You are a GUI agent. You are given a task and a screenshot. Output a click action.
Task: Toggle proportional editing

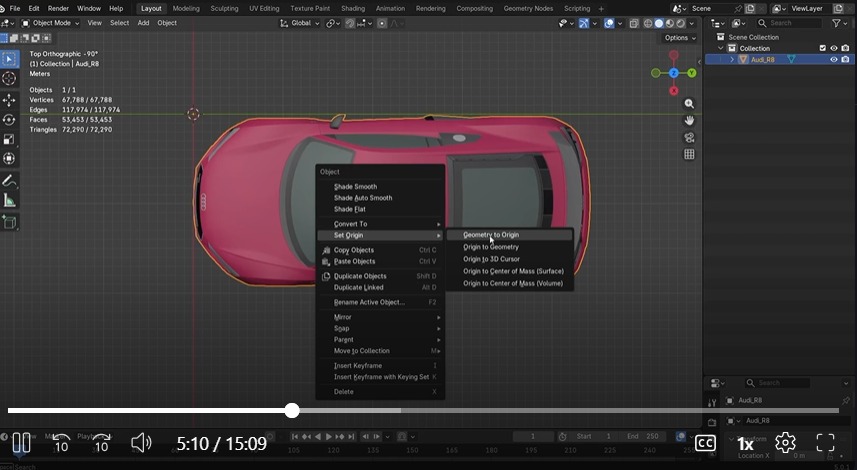[382, 24]
